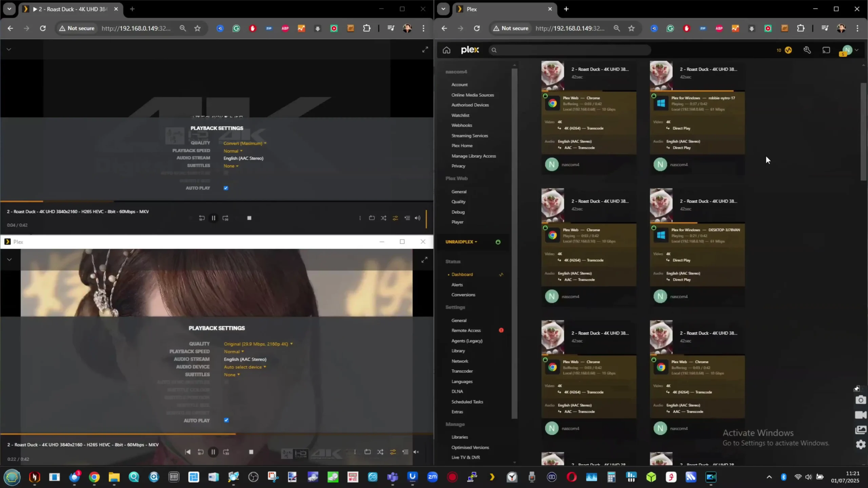Pause playback in the Plex desktop app
Image resolution: width=868 pixels, height=488 pixels.
point(213,452)
